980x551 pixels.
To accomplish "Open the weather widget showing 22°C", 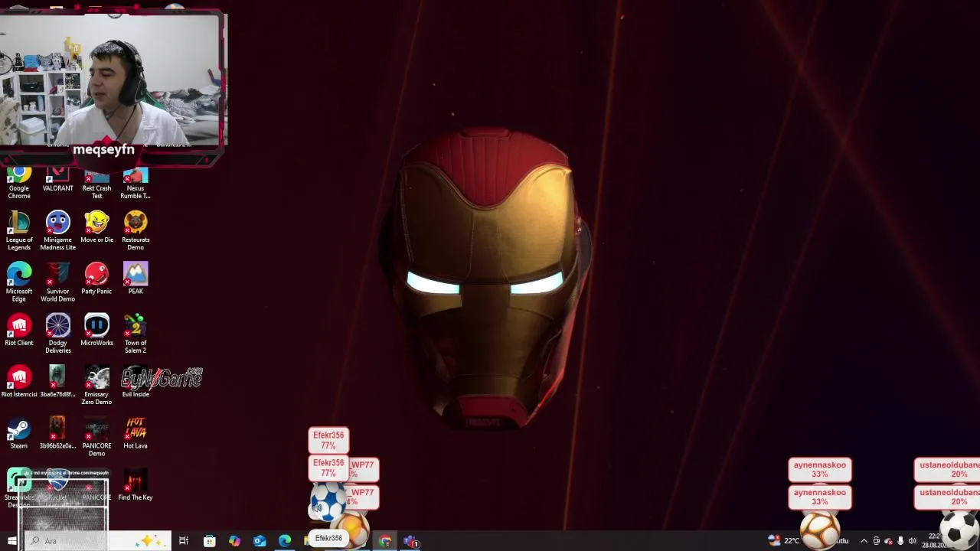I will 786,541.
